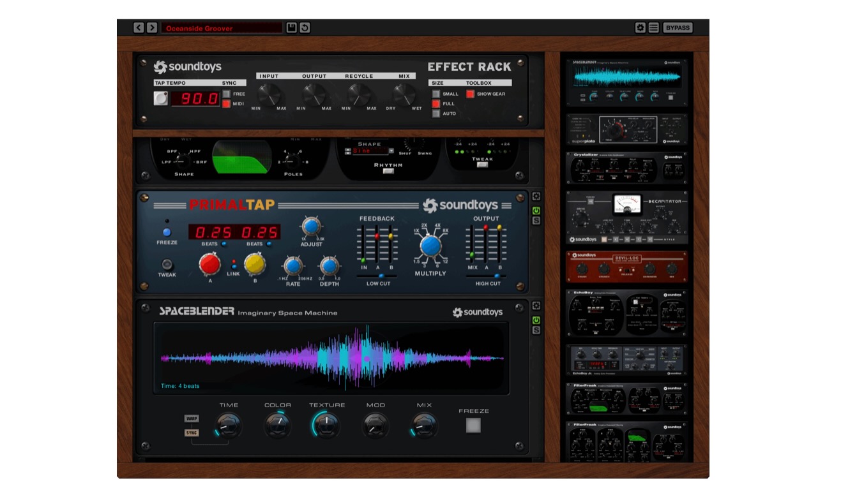Select the EchoBoy Jr. thumbnail in the gear list

tap(627, 360)
